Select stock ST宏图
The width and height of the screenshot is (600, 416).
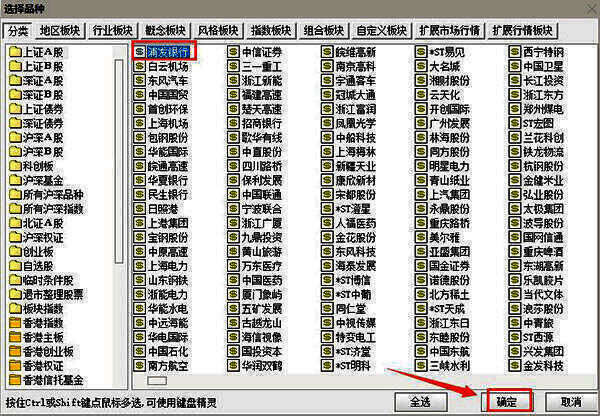point(538,123)
